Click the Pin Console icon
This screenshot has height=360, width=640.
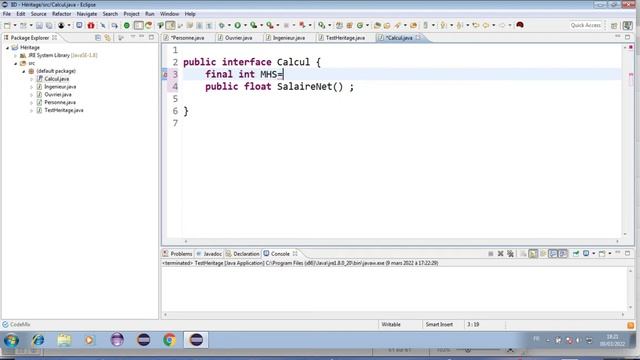(576, 253)
